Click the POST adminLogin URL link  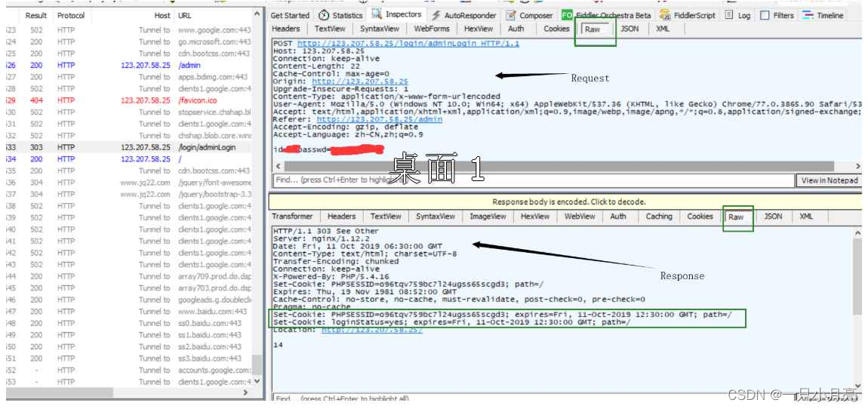[x=408, y=44]
